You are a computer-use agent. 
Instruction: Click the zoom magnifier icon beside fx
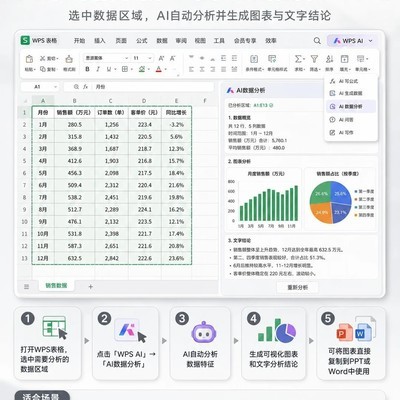(x=76, y=87)
